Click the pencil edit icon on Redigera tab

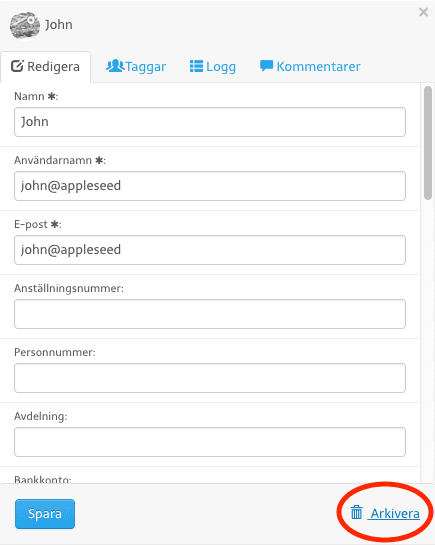click(x=17, y=66)
